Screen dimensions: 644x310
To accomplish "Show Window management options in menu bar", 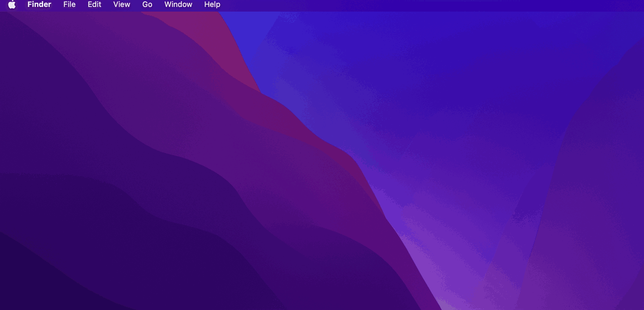I will point(178,5).
